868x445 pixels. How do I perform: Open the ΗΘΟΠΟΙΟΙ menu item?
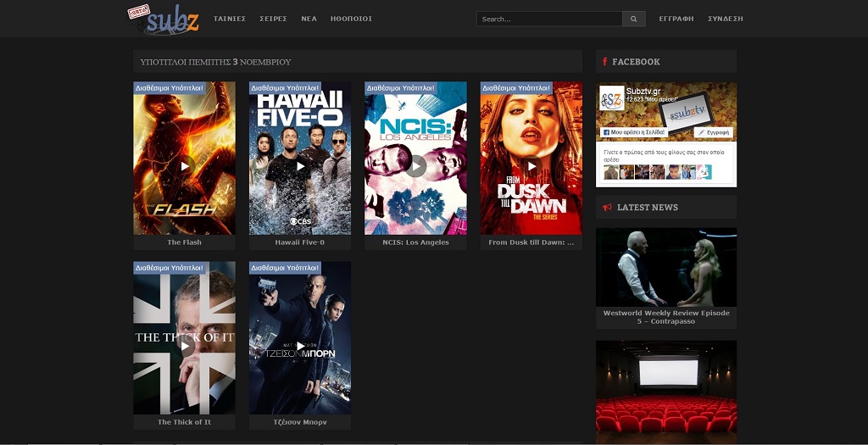pos(351,19)
